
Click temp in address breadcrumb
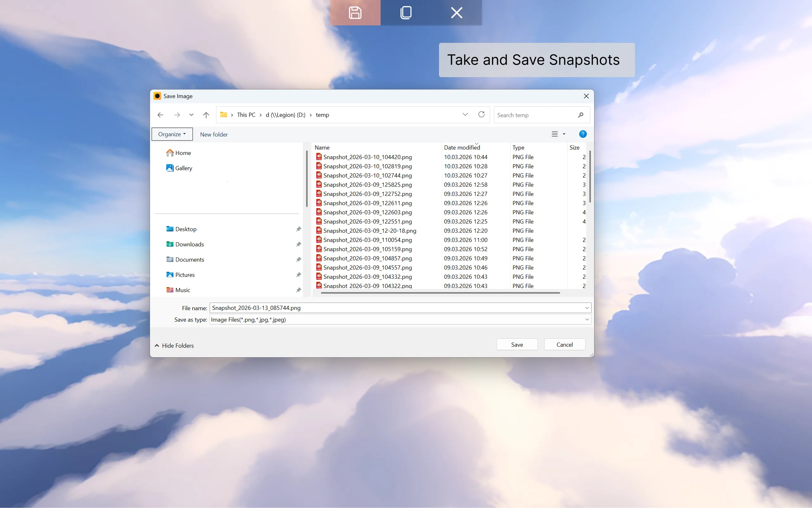(x=322, y=115)
